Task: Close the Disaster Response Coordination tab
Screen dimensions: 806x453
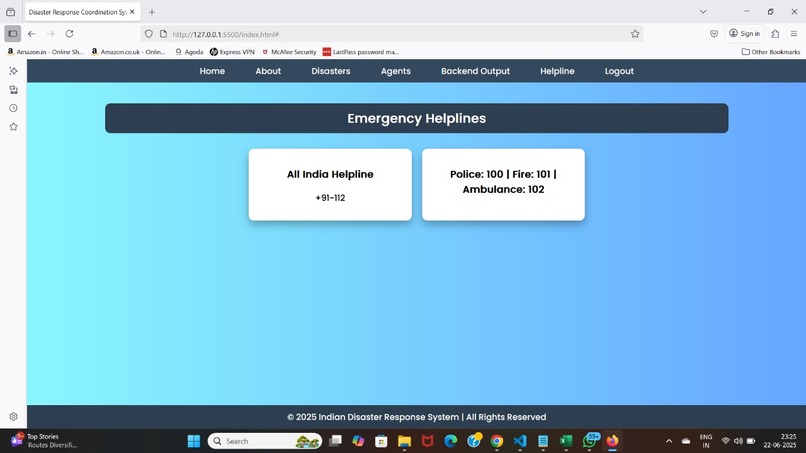Action: tap(132, 12)
